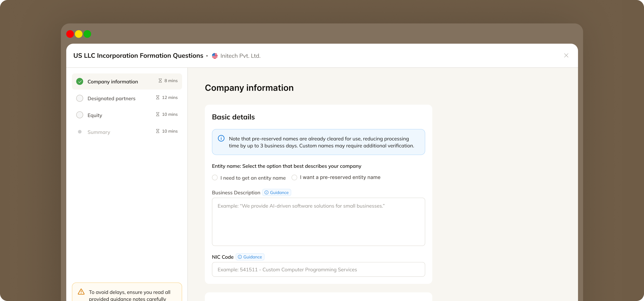Click the Summary hourglass icon
Viewport: 644px width, 301px height.
(x=158, y=131)
